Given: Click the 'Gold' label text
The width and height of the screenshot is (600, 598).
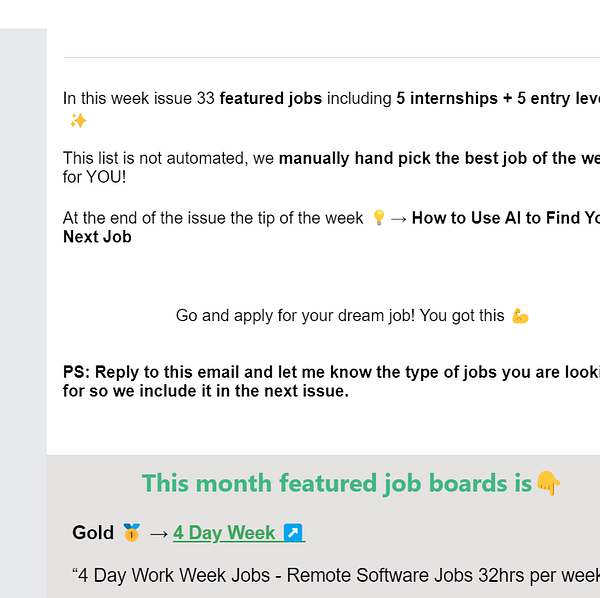Looking at the screenshot, I should pos(93,533).
